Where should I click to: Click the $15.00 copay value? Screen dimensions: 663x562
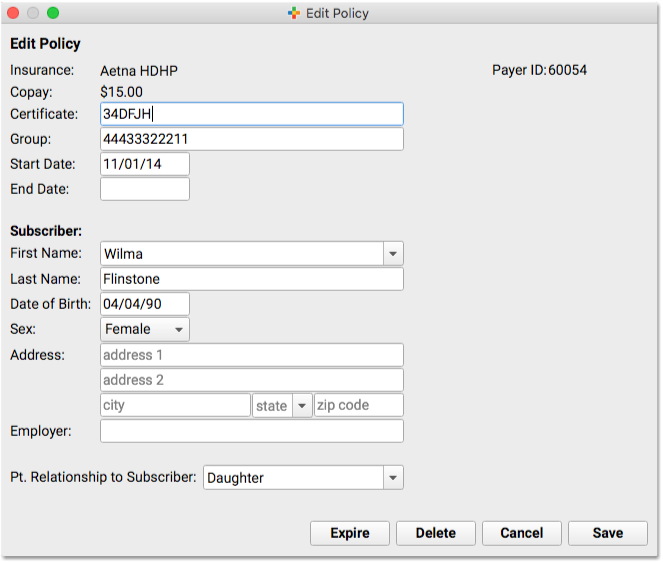pyautogui.click(x=121, y=92)
